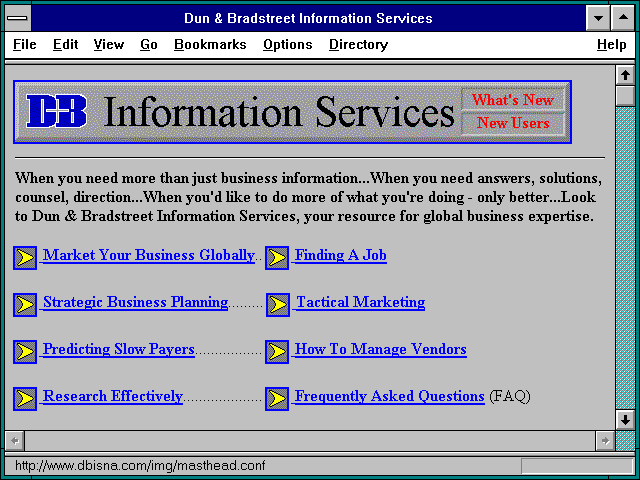Go to the Research Effectively link
640x480 pixels.
pos(113,396)
